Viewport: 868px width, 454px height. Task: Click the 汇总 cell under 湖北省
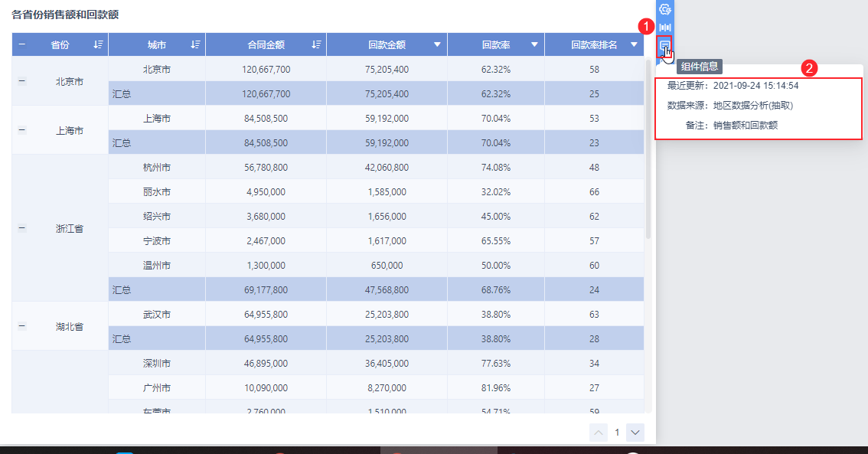pyautogui.click(x=157, y=338)
